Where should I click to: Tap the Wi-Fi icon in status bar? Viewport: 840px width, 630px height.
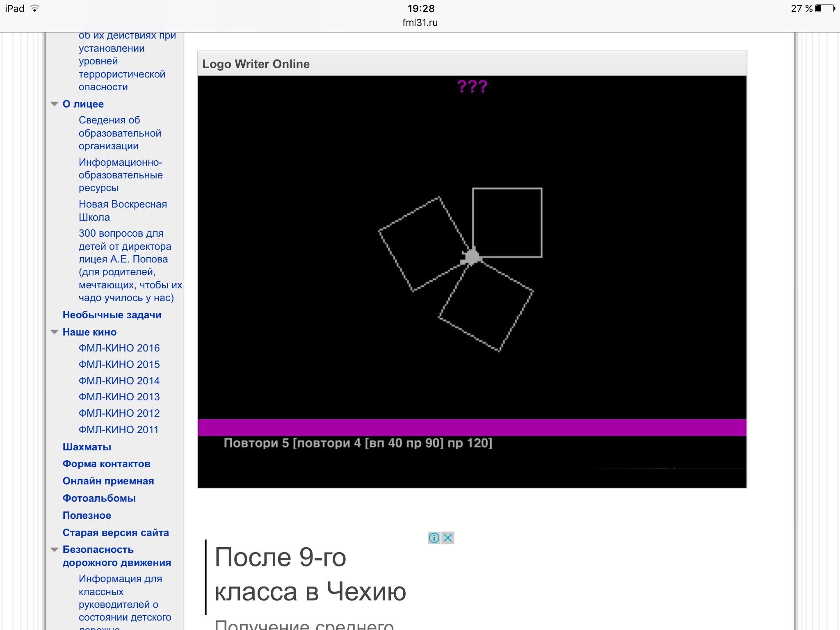click(35, 9)
